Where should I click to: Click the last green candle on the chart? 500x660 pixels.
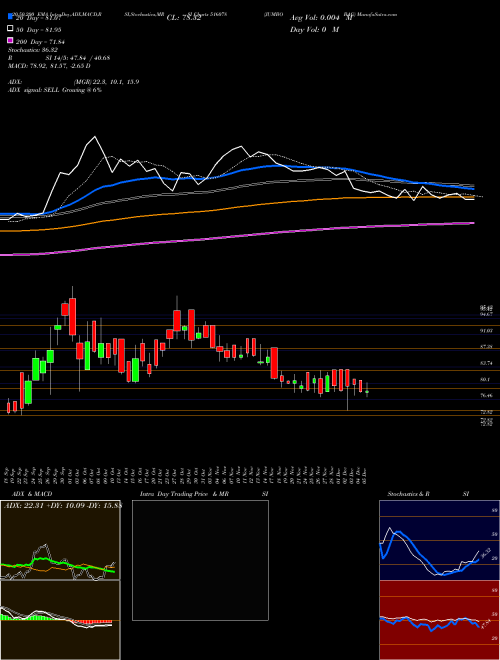coord(367,391)
